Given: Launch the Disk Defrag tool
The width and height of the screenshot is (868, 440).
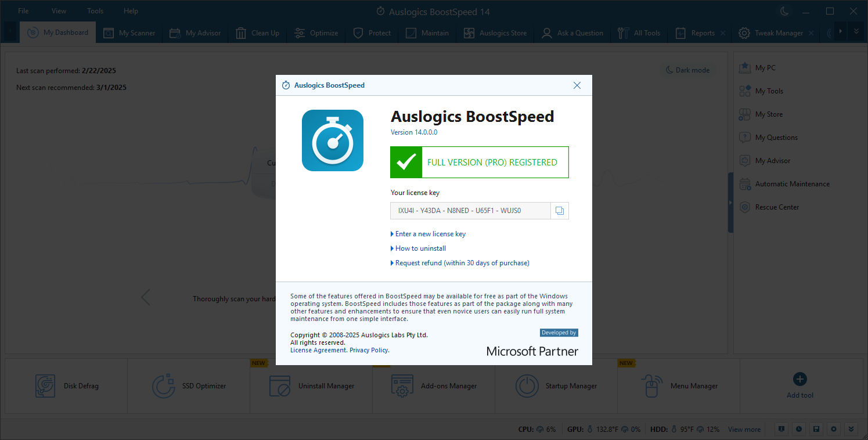Looking at the screenshot, I should [x=66, y=386].
